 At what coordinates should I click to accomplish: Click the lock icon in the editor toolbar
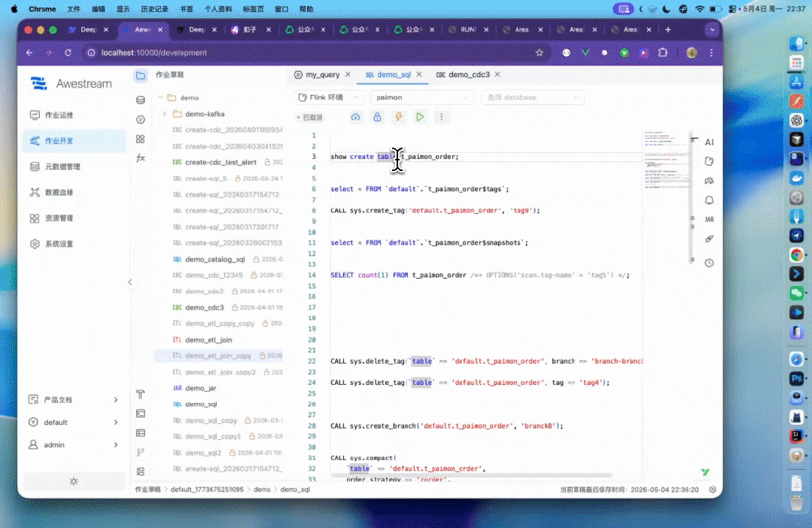point(377,117)
